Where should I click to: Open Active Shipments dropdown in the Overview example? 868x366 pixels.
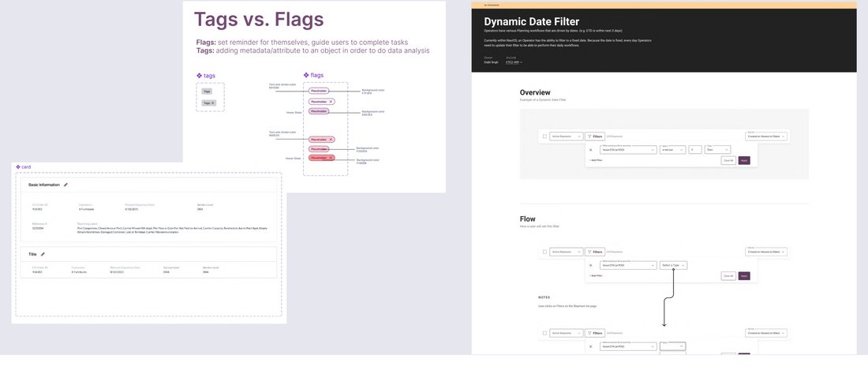pyautogui.click(x=567, y=136)
